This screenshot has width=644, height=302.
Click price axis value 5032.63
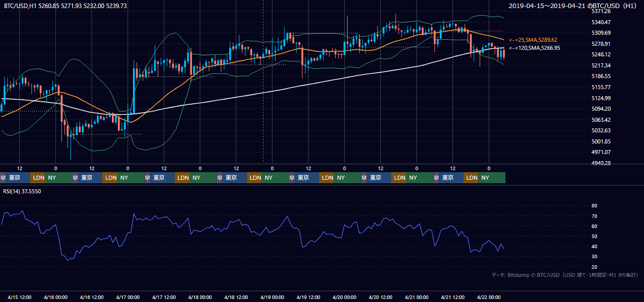pos(601,130)
